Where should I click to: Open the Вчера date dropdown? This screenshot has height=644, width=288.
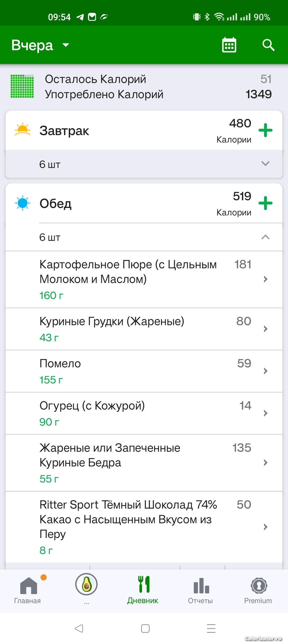coord(40,45)
